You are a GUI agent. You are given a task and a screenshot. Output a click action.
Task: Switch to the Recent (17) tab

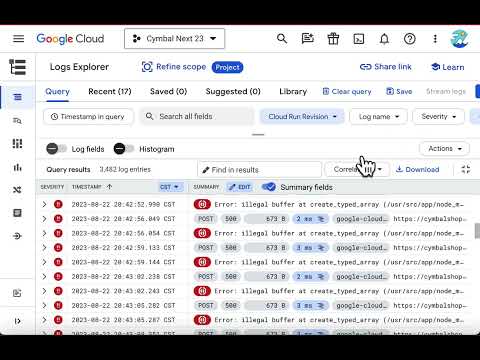[110, 91]
